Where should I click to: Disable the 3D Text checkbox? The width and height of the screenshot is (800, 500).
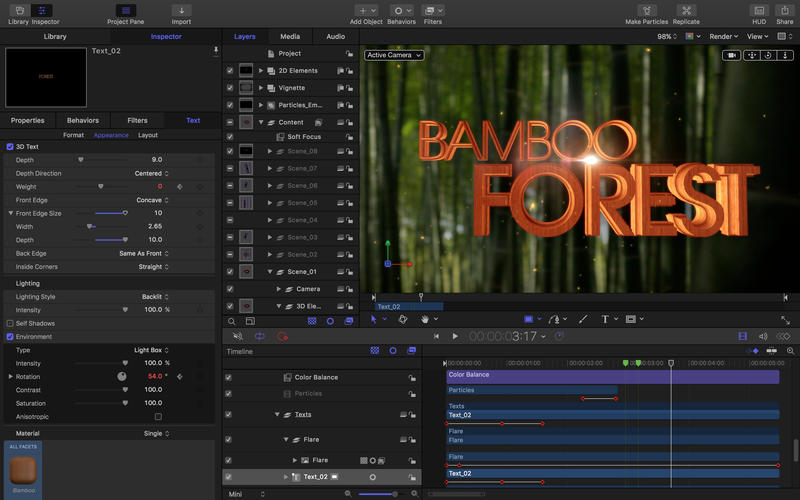tap(10, 147)
